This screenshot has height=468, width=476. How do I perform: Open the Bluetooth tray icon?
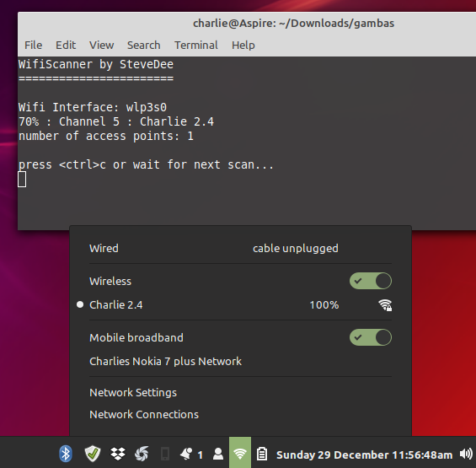[66, 454]
